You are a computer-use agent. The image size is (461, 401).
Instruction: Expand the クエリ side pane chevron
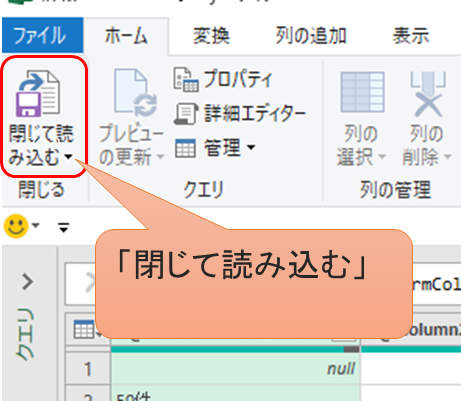coord(28,282)
